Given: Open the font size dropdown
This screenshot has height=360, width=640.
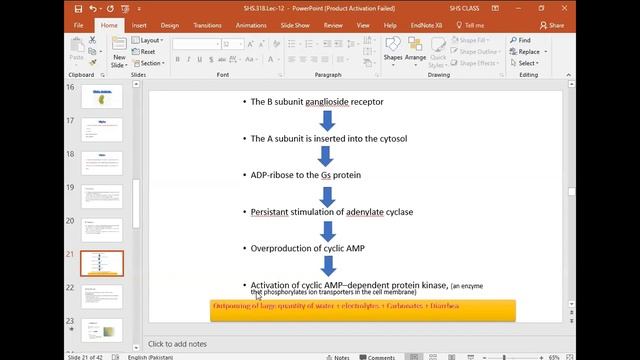Looking at the screenshot, I should [x=241, y=44].
